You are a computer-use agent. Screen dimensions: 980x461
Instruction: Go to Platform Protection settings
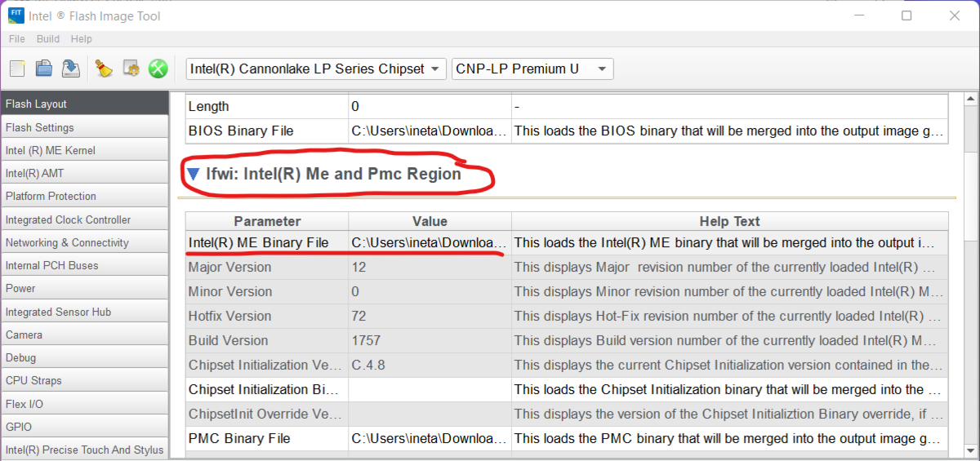[84, 196]
